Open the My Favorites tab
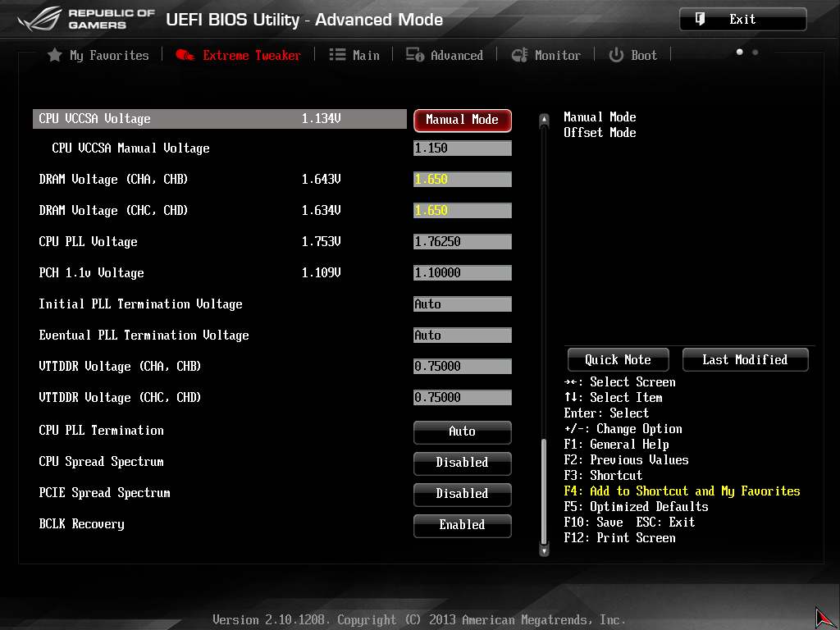This screenshot has height=630, width=840. [98, 55]
